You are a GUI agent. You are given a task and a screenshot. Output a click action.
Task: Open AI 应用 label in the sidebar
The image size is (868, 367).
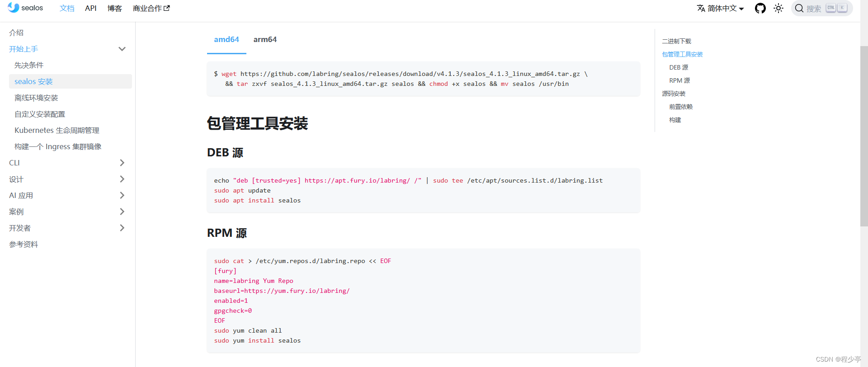click(21, 195)
